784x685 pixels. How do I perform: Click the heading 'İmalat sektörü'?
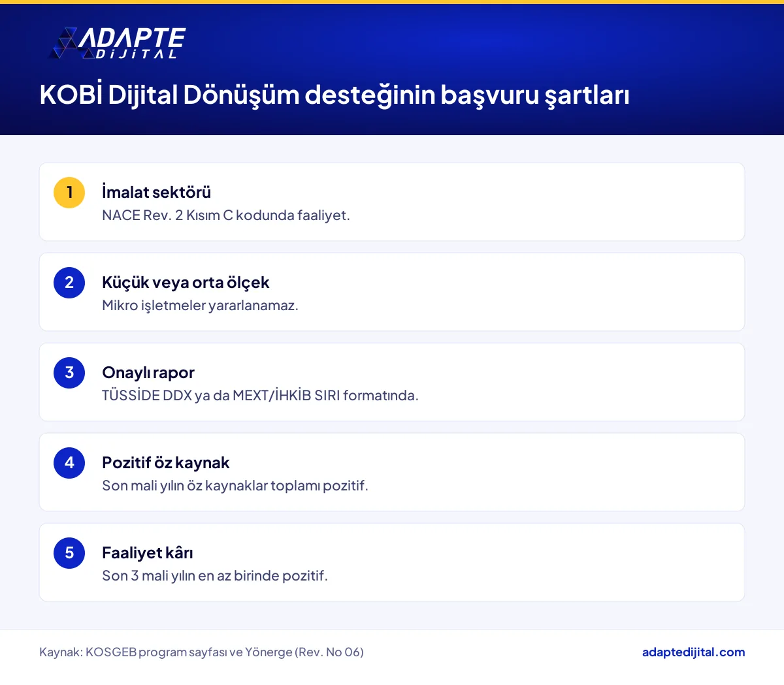click(157, 192)
